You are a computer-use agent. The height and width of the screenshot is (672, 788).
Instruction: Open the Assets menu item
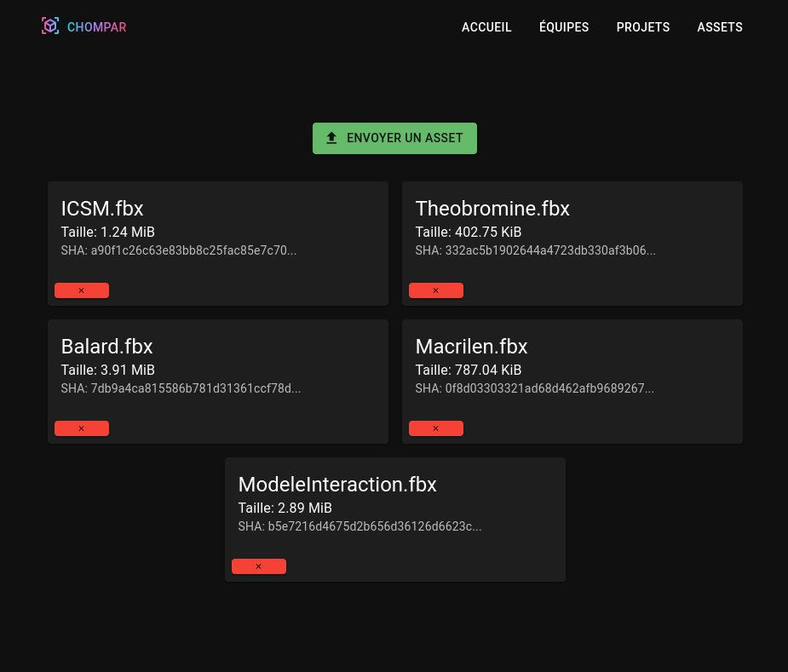[720, 27]
